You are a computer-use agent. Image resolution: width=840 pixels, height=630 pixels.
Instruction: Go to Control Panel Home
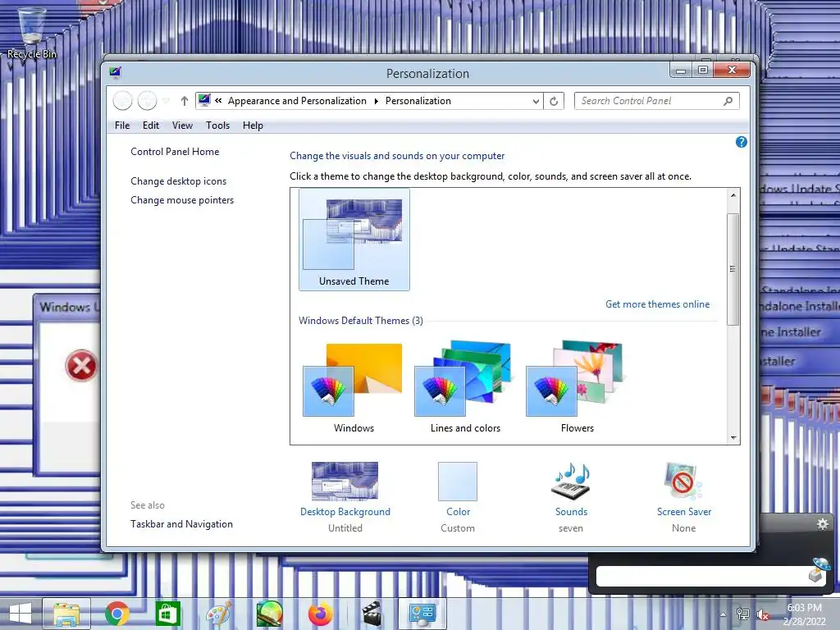point(175,152)
